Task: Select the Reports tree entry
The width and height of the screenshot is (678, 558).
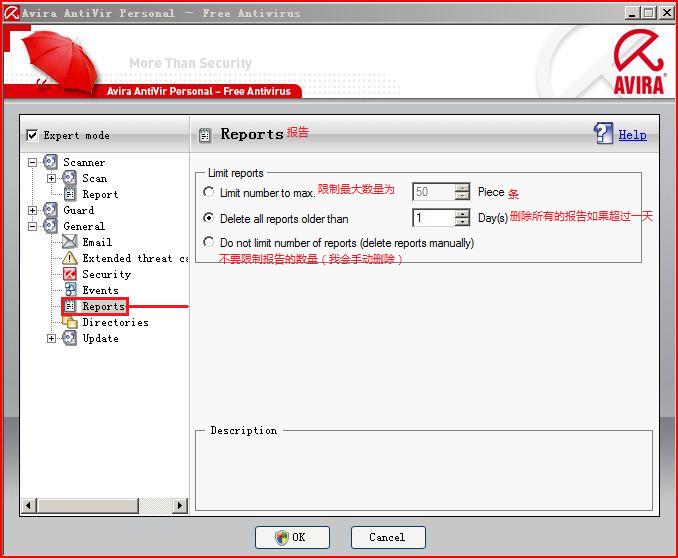Action: (x=104, y=306)
